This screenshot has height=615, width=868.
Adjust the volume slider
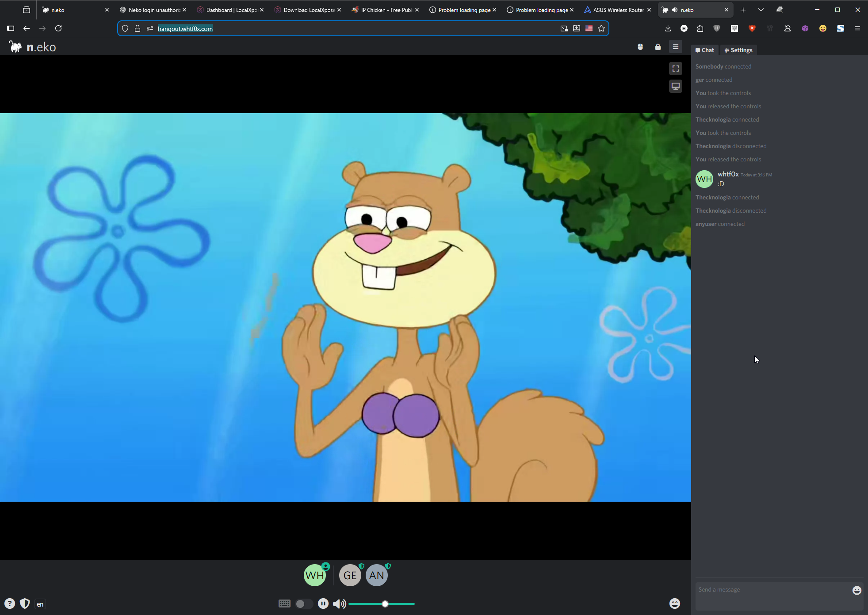point(385,604)
